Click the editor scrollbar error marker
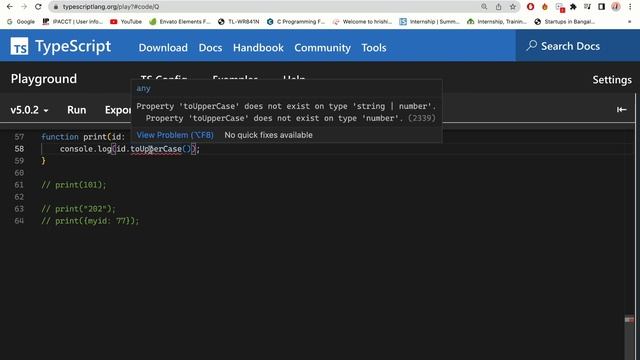Screen dimensions: 640x360 pos(629,319)
